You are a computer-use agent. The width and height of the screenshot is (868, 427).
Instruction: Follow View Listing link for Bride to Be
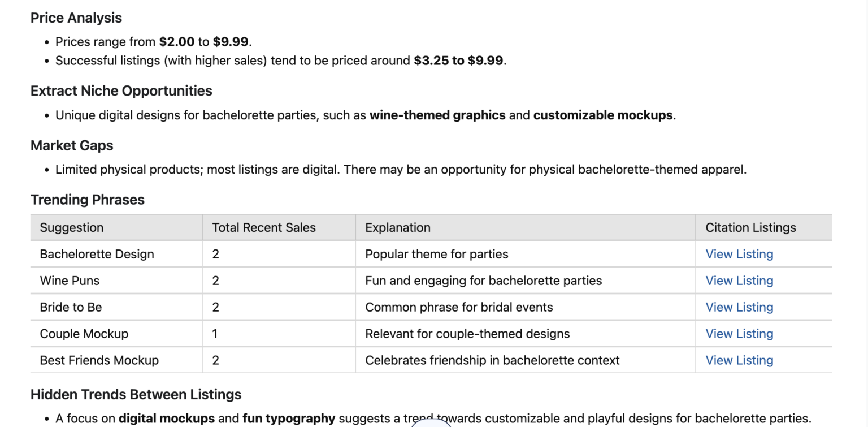739,308
